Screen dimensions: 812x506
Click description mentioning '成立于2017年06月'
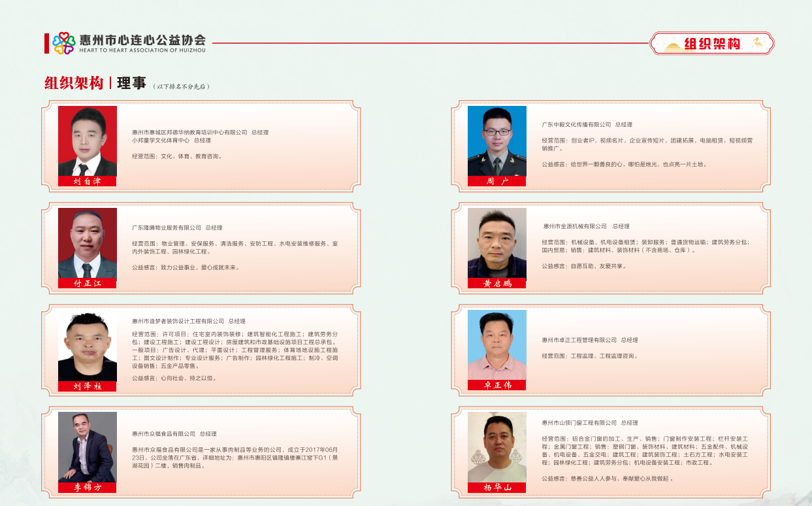235,458
